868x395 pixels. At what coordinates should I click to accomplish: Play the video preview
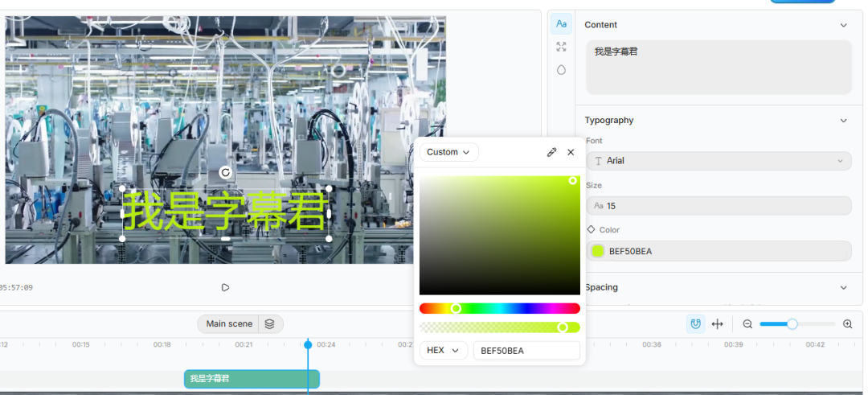tap(225, 287)
